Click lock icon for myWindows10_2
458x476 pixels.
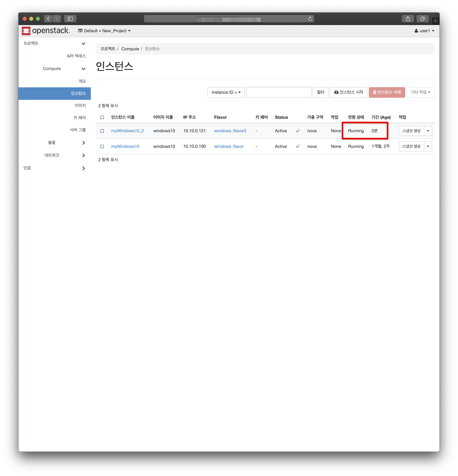tap(298, 131)
